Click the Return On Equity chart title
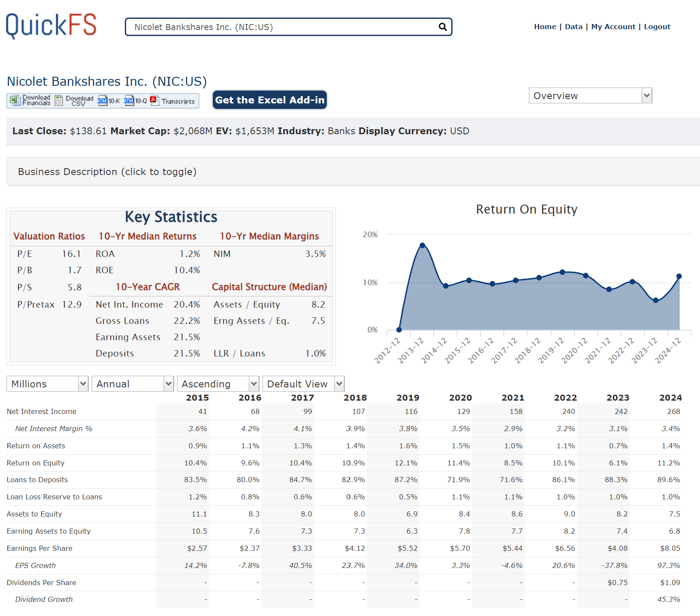The width and height of the screenshot is (700, 616). point(527,209)
